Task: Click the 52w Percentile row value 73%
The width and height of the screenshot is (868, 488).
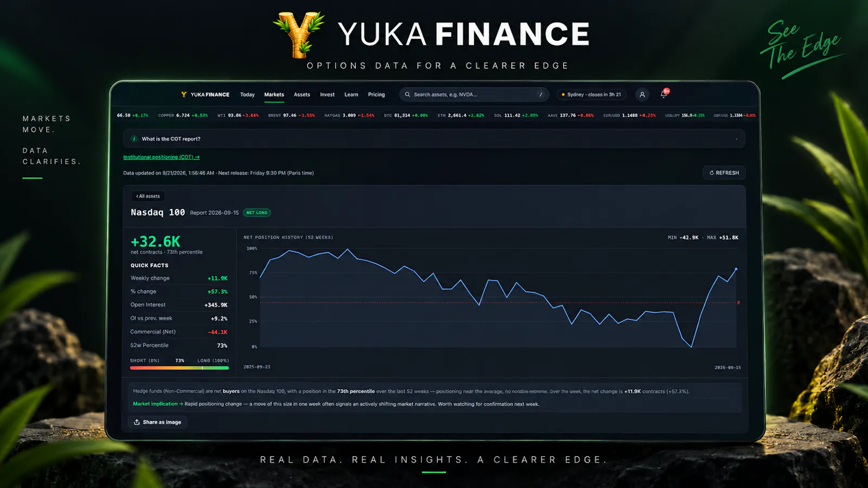Action: pyautogui.click(x=222, y=345)
